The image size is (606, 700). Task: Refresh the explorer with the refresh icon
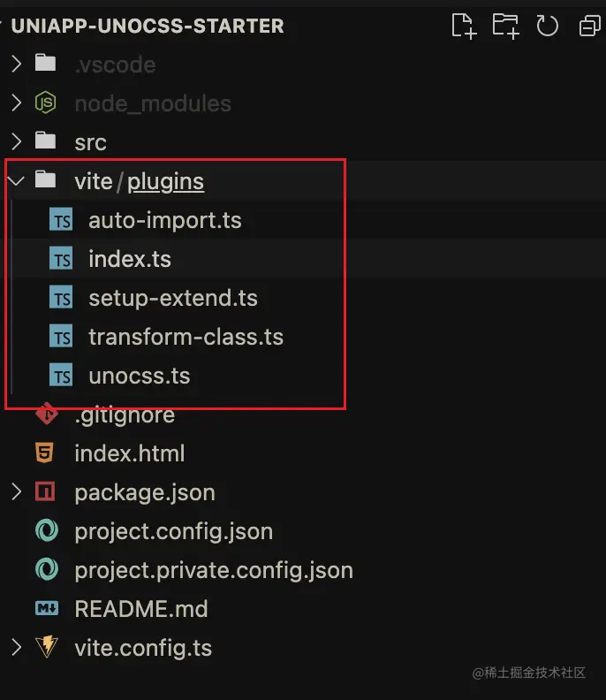547,26
